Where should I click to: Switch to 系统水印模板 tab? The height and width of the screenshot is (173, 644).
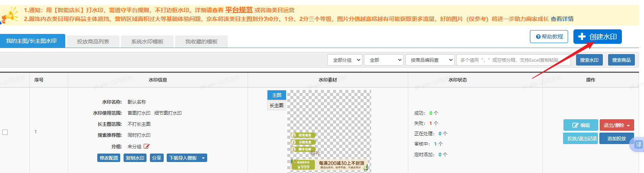pos(147,42)
